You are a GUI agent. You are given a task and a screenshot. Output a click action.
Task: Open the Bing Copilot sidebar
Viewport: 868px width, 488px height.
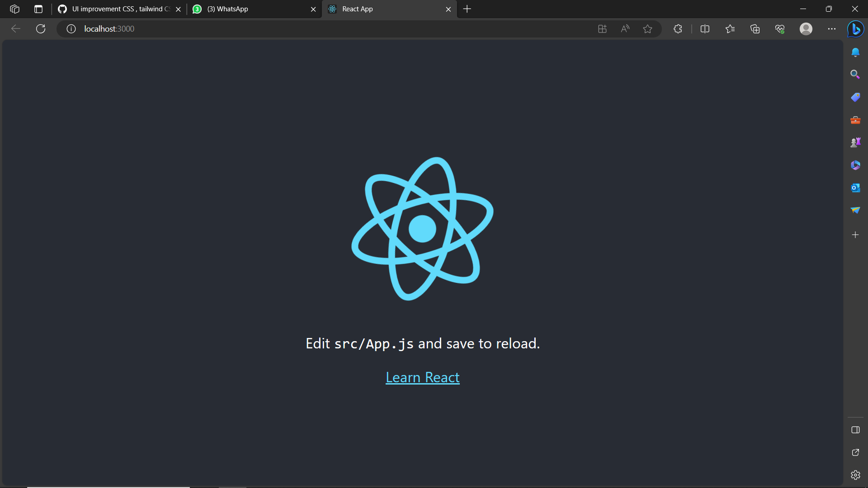(855, 29)
